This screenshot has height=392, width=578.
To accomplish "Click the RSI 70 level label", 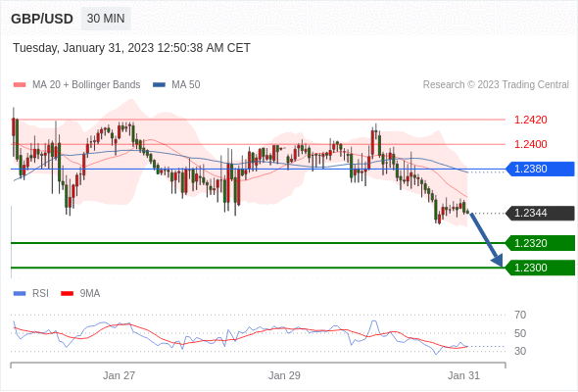I will [x=520, y=315].
